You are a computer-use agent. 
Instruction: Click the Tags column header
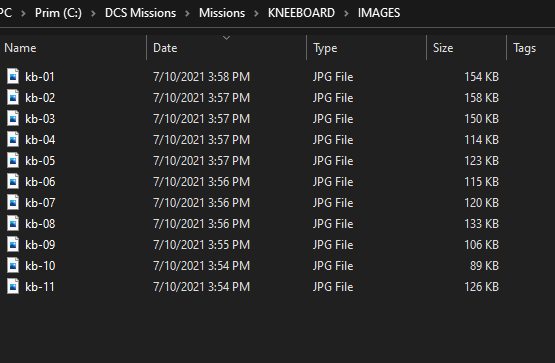(x=524, y=48)
